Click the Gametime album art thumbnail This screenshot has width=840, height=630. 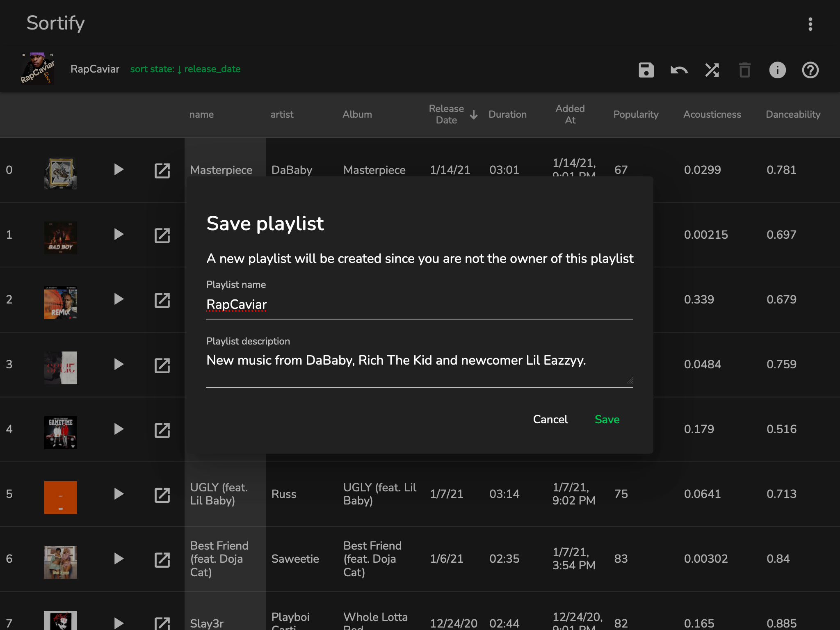(61, 433)
